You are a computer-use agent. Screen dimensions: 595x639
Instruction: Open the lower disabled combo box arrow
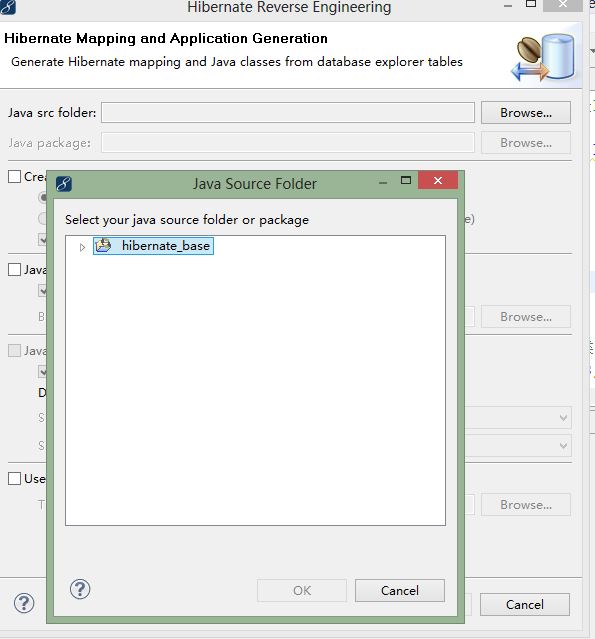tap(563, 445)
